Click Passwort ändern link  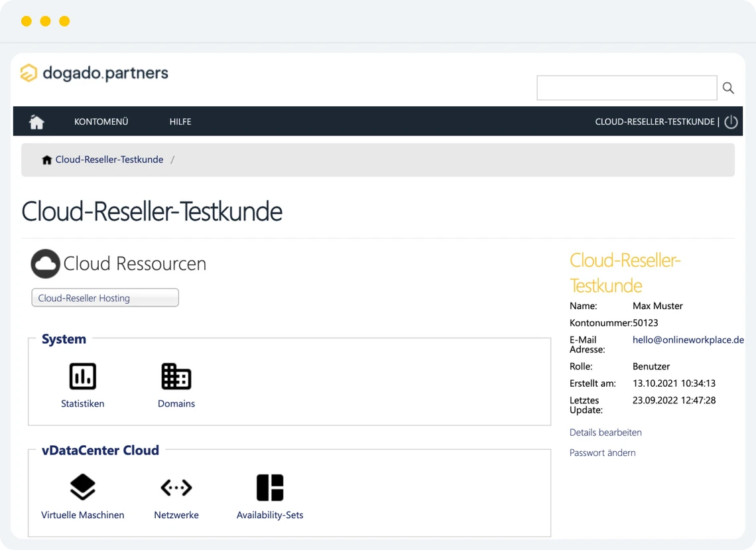pos(602,453)
